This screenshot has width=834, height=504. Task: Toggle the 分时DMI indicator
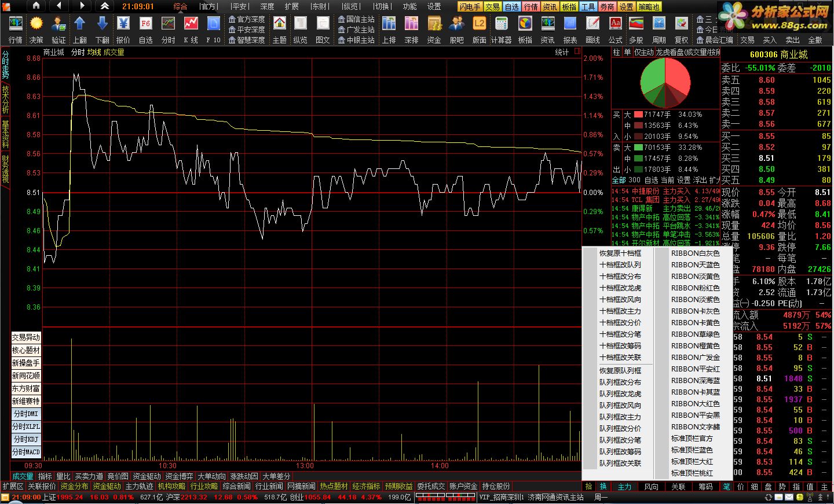[x=27, y=414]
